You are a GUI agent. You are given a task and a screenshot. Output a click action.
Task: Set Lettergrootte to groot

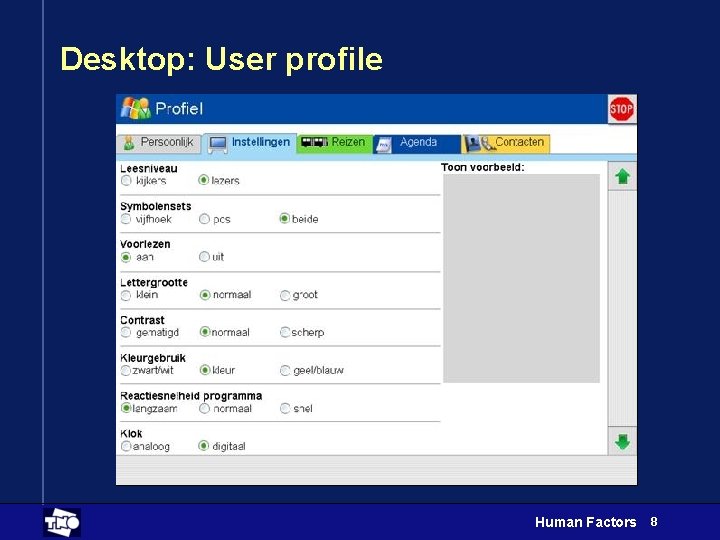pos(285,295)
